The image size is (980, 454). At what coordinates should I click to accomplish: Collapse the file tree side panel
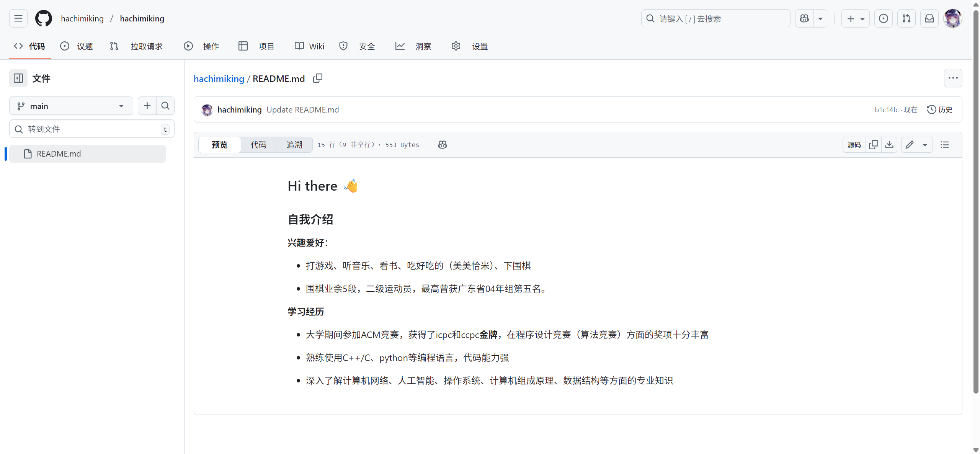18,78
